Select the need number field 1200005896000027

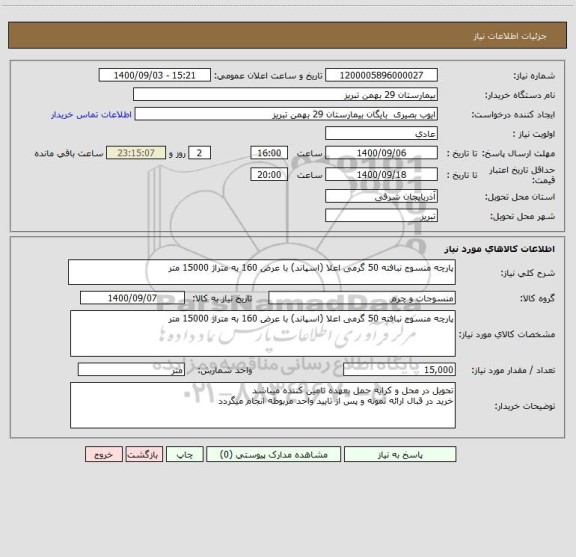[381, 75]
